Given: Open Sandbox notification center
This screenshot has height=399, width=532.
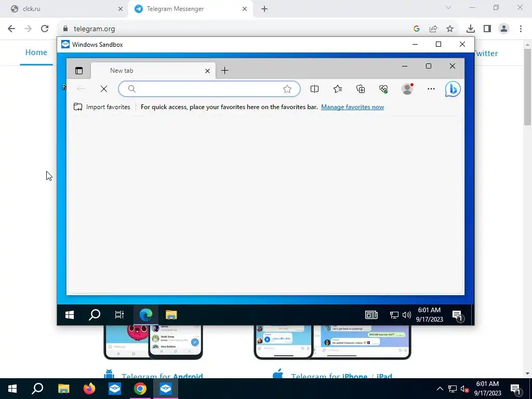Looking at the screenshot, I should pos(458,315).
